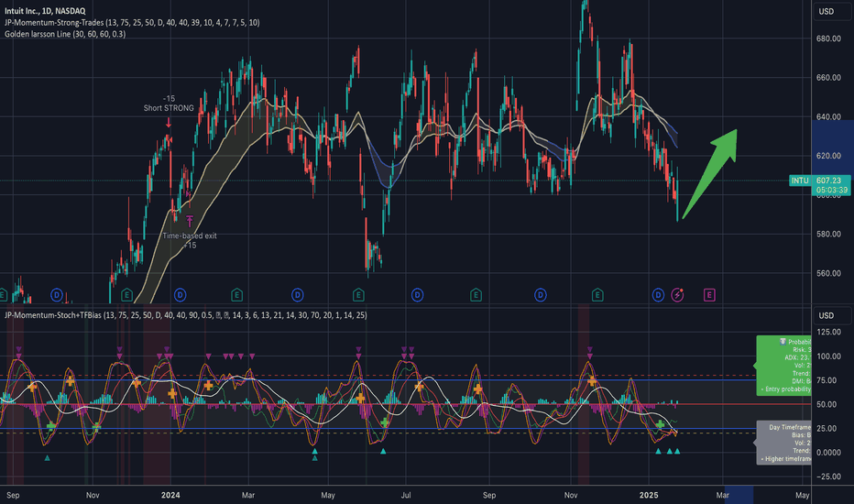Open the dividend marker of January 2024

[x=181, y=295]
